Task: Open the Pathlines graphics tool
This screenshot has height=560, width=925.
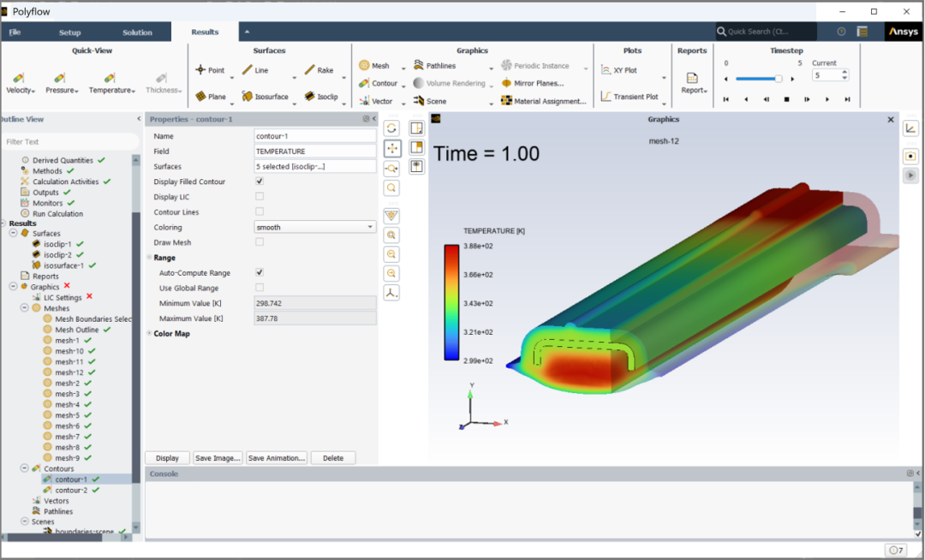Action: 419,65
